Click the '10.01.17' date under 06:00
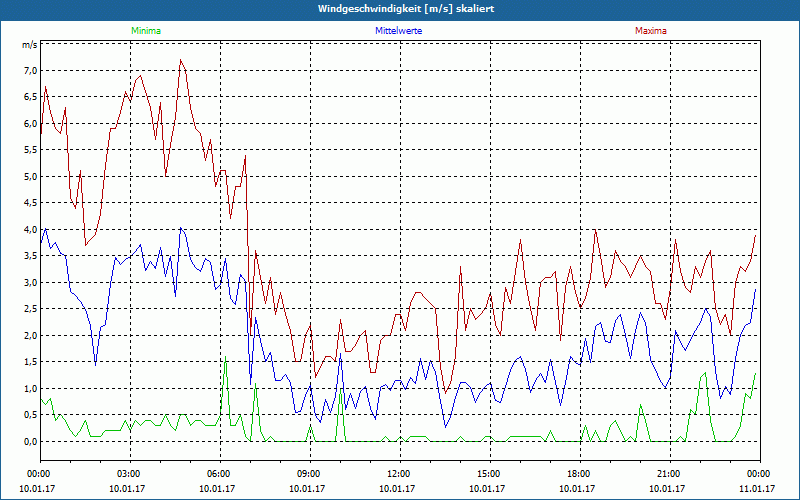Screen dimensions: 800x500 [x=217, y=488]
